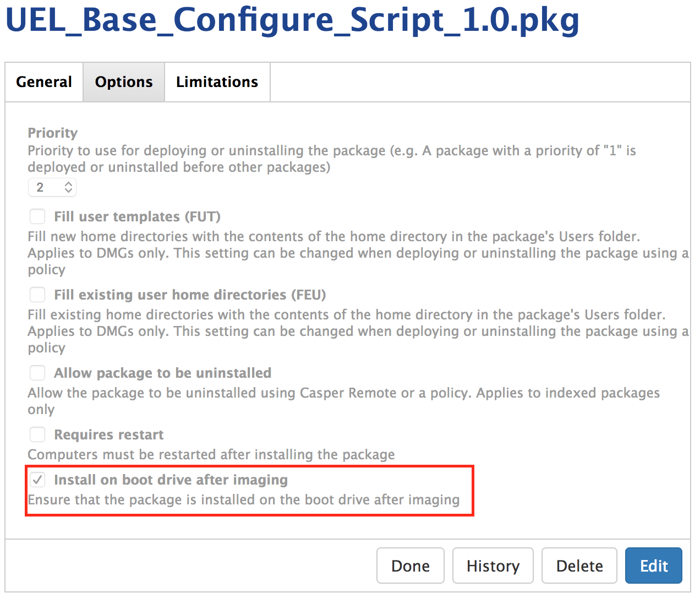Enable the Requires restart checkbox
Image resolution: width=700 pixels, height=598 pixels.
click(37, 434)
